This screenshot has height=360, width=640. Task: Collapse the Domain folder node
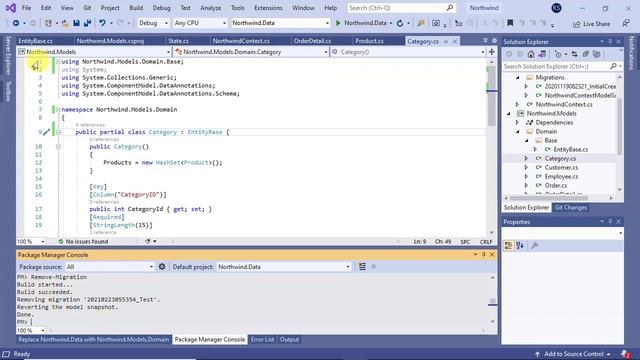pyautogui.click(x=518, y=131)
